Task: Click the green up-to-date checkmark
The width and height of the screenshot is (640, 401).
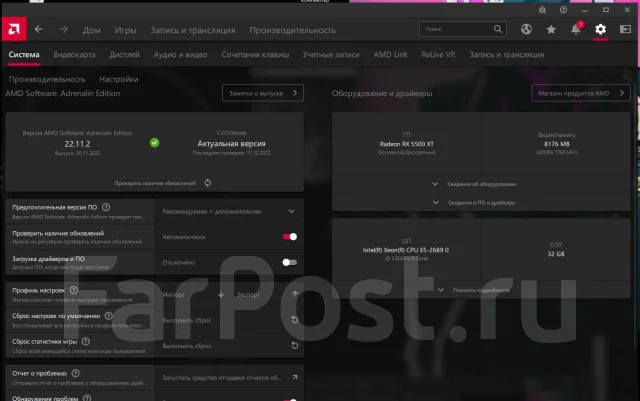Action: point(154,143)
